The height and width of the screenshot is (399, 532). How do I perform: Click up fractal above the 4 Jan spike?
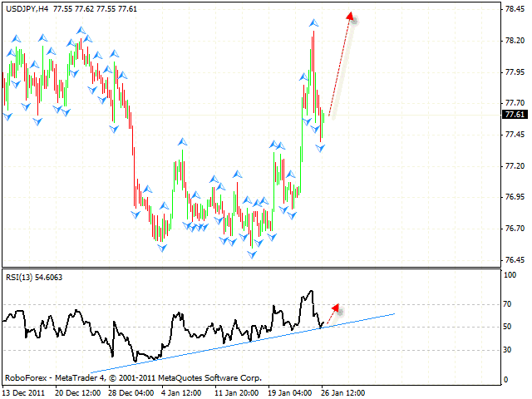pos(182,142)
